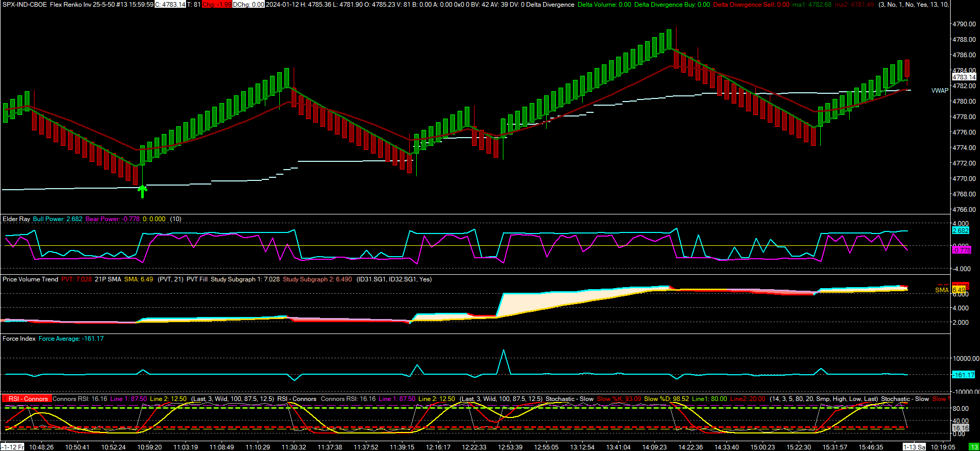
Task: Click the VWAP label beside the price chart
Action: (940, 91)
